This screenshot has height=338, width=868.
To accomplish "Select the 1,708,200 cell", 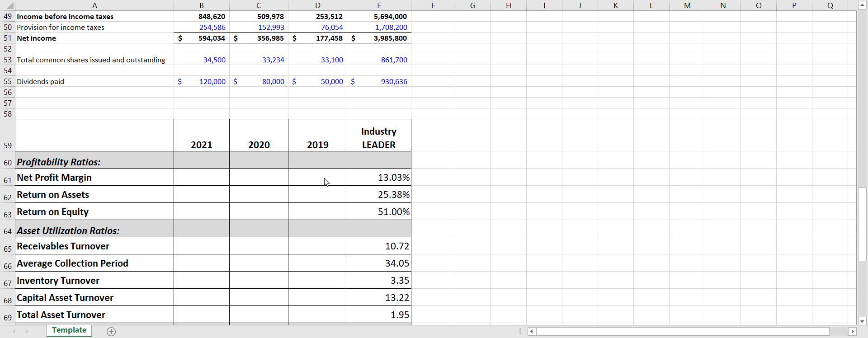I will [379, 27].
